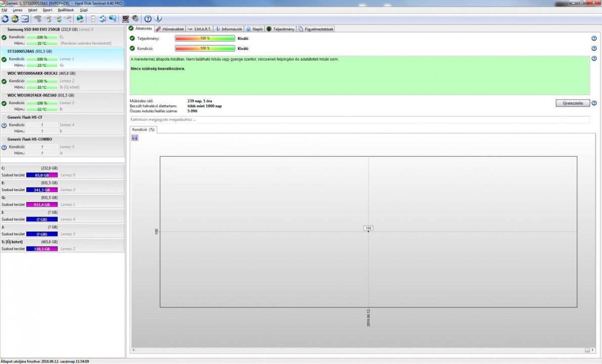Click the Teljesítmény 100 % progress bar
The height and width of the screenshot is (364, 602).
coord(205,38)
